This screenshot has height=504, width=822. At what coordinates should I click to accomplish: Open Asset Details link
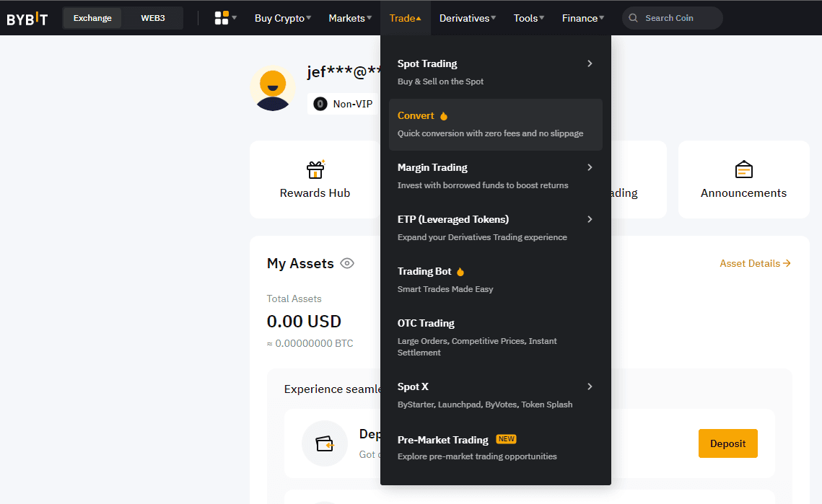[x=755, y=263]
